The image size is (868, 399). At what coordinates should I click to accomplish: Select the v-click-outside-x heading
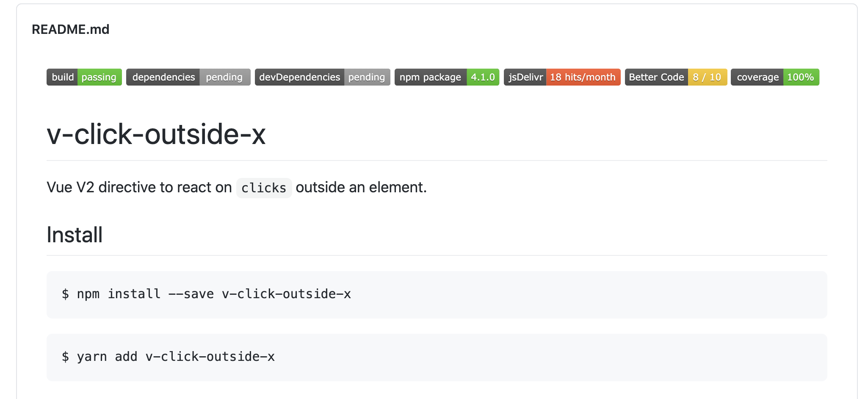(156, 134)
